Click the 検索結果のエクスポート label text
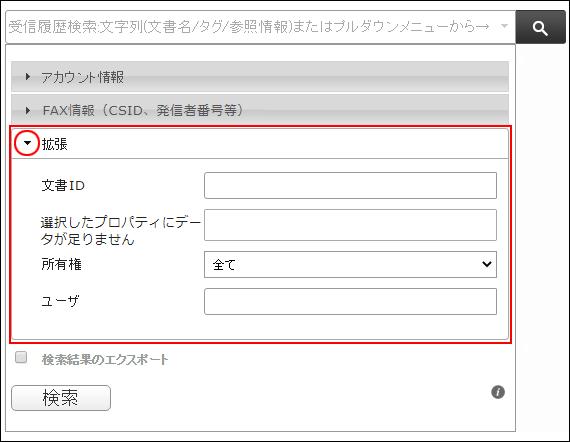This screenshot has width=570, height=442. 105,359
